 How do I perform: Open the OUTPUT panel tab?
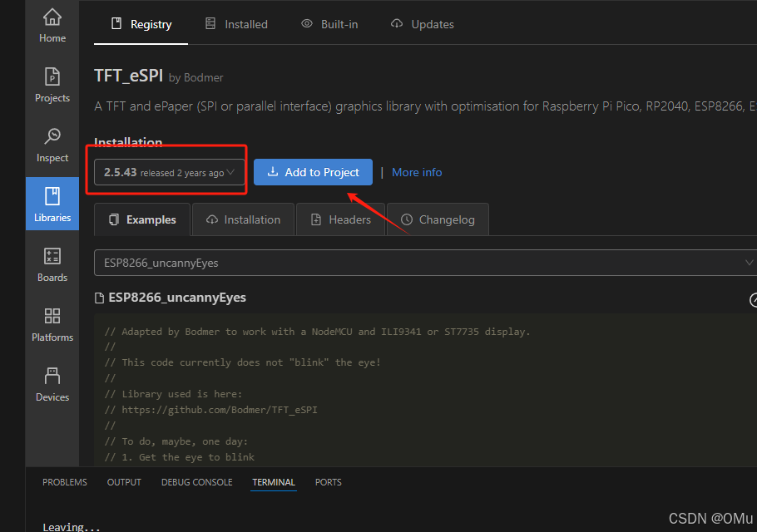tap(124, 482)
